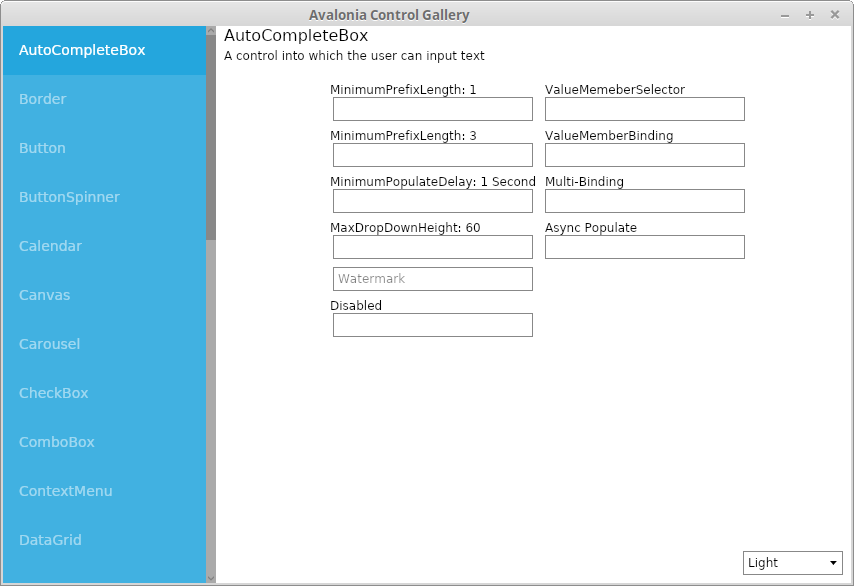The width and height of the screenshot is (854, 586).
Task: Select the Calendar control in sidebar
Action: point(100,246)
